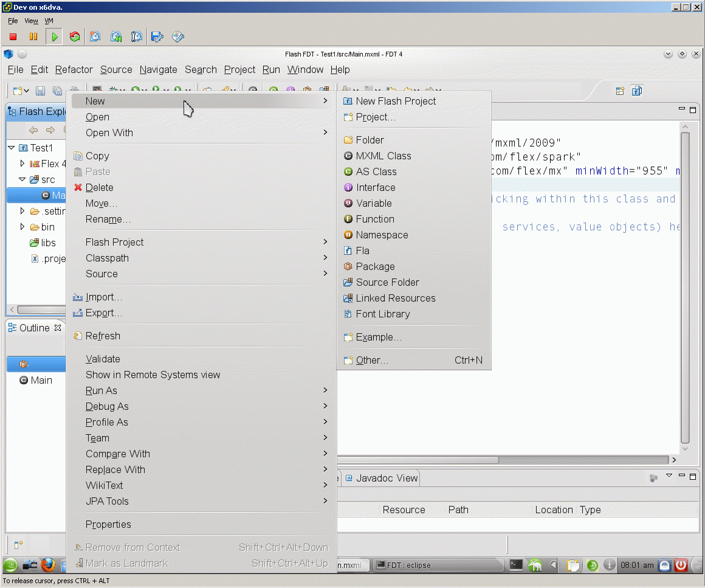705x588 pixels.
Task: Open the Open Perspective toolbar button
Action: point(620,91)
